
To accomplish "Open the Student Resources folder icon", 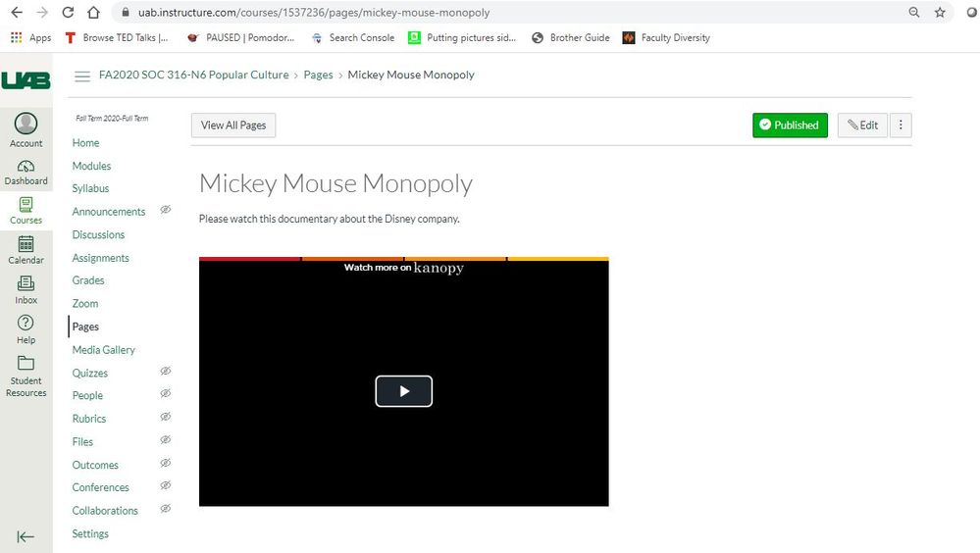I will (x=26, y=364).
